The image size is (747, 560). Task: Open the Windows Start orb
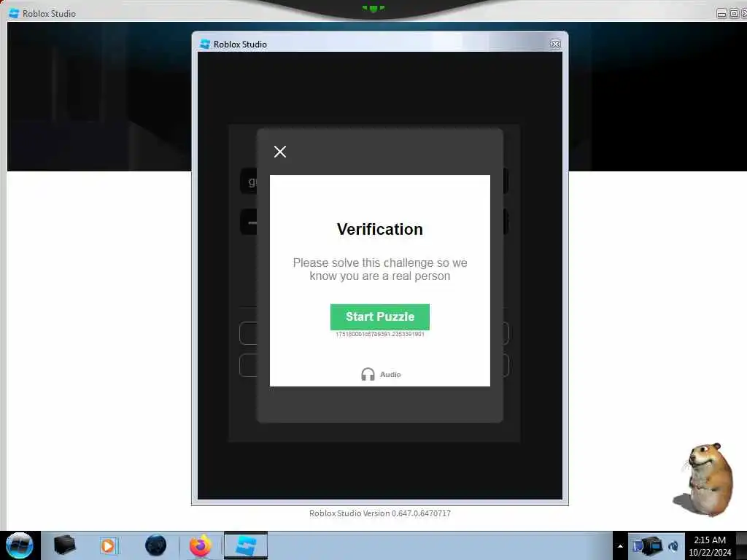[x=20, y=545]
